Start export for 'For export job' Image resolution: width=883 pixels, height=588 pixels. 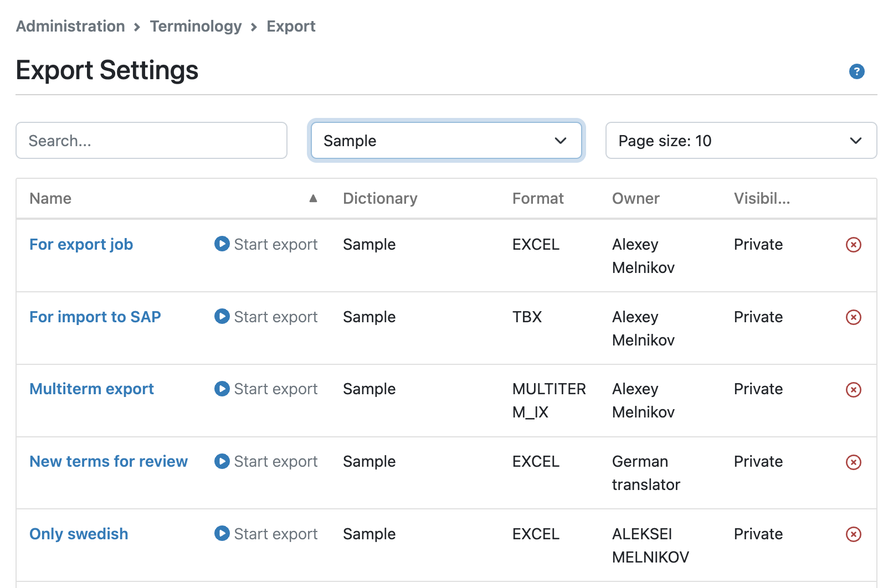pos(266,244)
